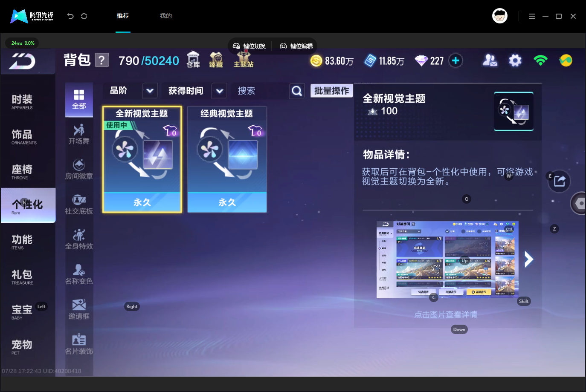The image size is (586, 392).
Task: Expand the 品阶 grade dropdown
Action: point(150,91)
